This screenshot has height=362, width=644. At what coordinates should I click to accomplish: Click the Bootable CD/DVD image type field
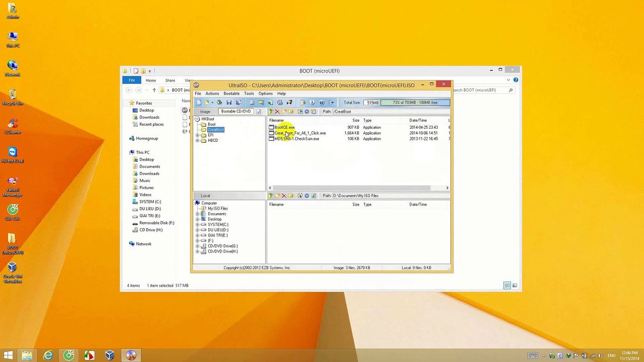pyautogui.click(x=235, y=112)
